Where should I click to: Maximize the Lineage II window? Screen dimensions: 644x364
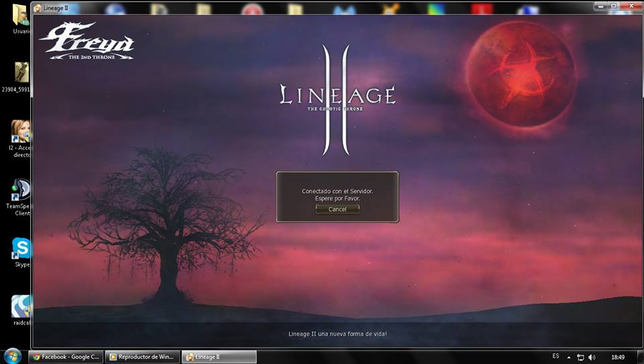point(613,6)
